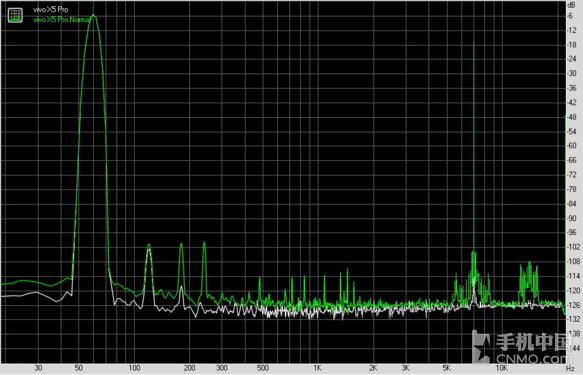Click the '5K' frequency axis label
Image resolution: width=583 pixels, height=375 pixels.
pyautogui.click(x=446, y=368)
